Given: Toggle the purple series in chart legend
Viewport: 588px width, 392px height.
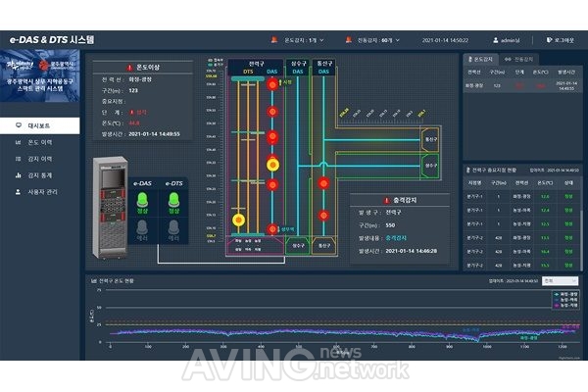Looking at the screenshot, I should (x=566, y=306).
